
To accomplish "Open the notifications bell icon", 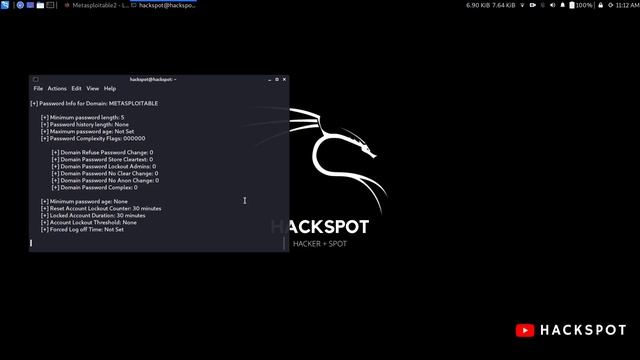I will 562,5.
